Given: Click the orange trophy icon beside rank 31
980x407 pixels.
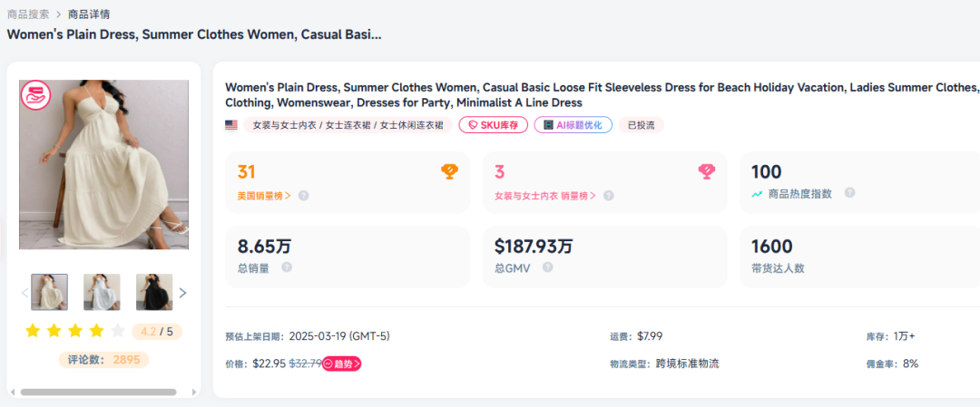Looking at the screenshot, I should pyautogui.click(x=449, y=171).
